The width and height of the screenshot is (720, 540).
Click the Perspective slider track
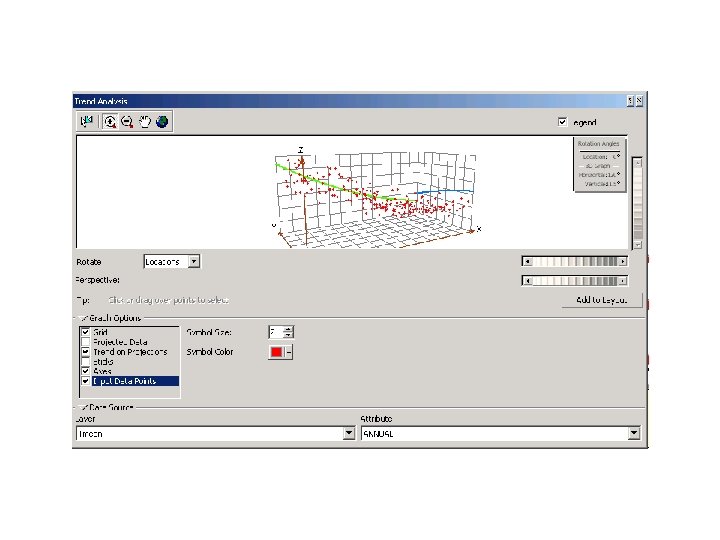coord(575,281)
